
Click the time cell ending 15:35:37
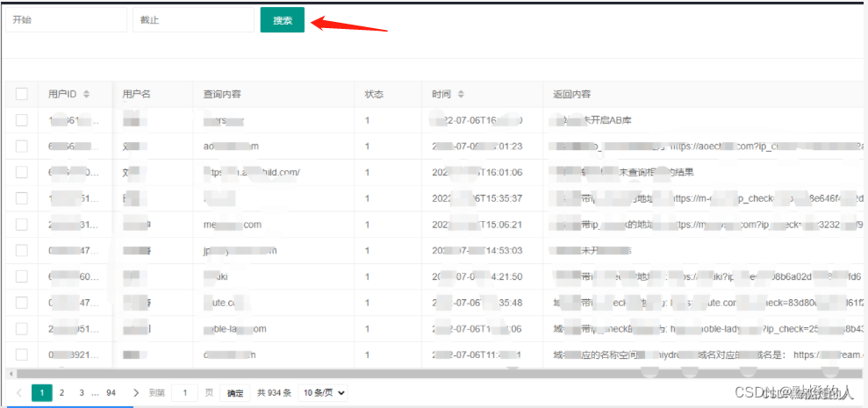coord(482,198)
